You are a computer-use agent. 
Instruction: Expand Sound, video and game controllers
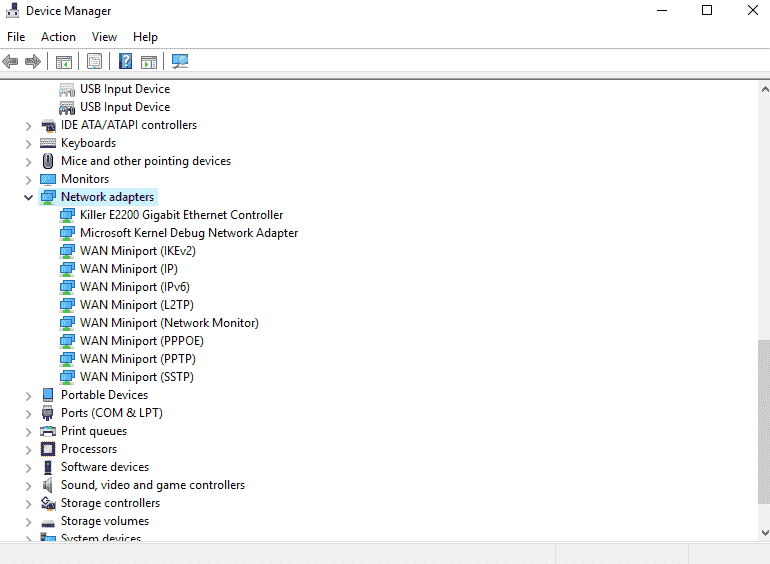click(x=28, y=486)
